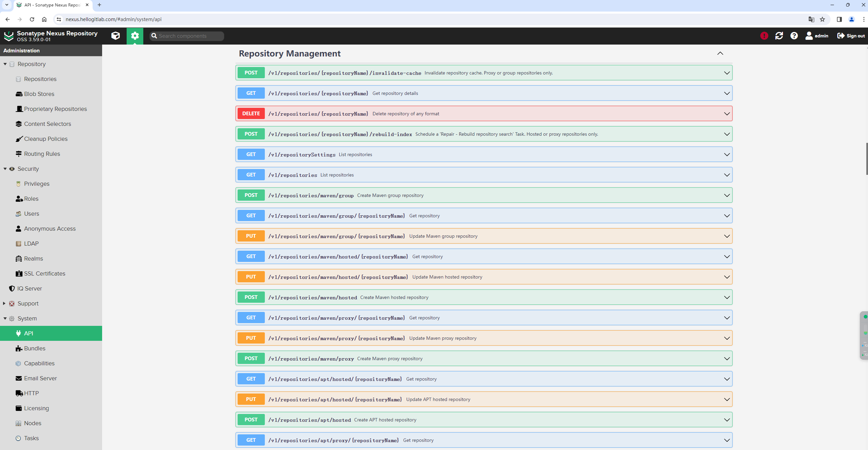Go to Routing Rules

point(42,154)
